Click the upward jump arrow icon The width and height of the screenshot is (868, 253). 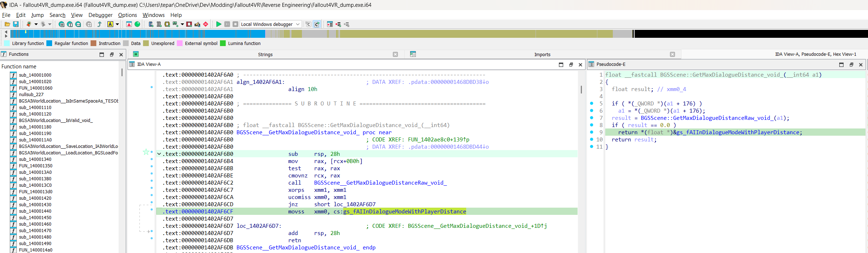tap(100, 24)
